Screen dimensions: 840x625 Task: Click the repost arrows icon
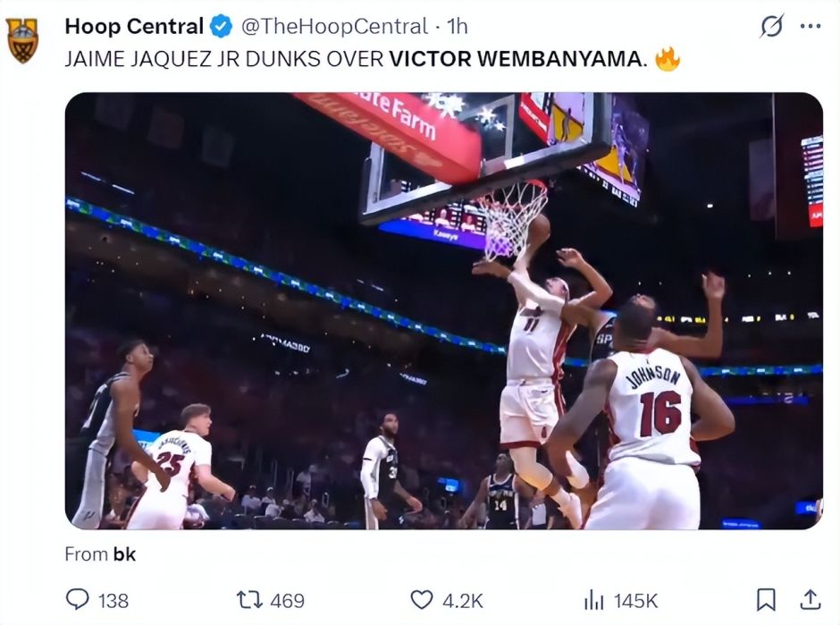click(248, 600)
